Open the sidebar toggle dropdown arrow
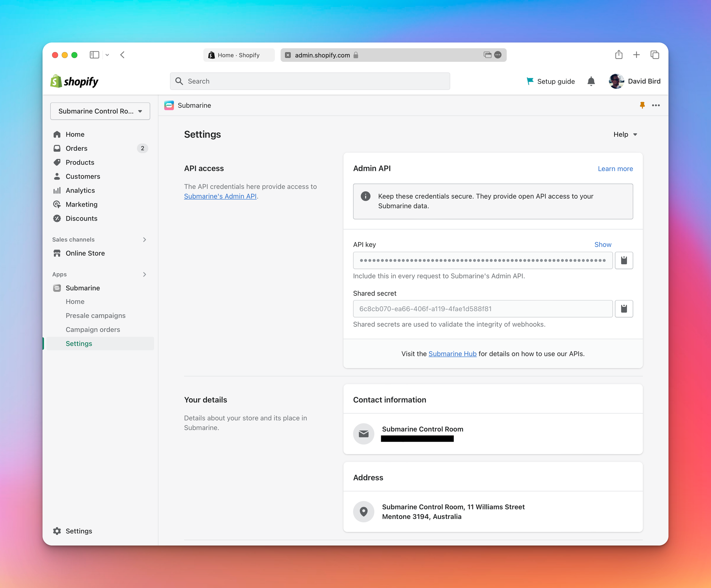 pos(107,55)
